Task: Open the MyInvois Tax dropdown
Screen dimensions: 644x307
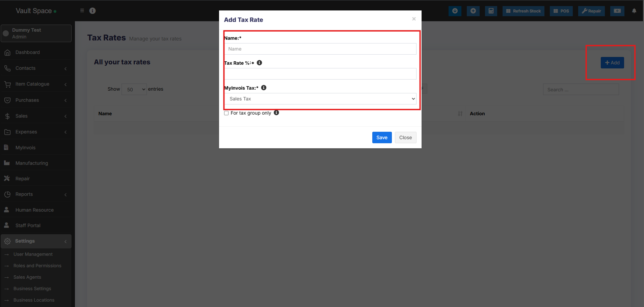Action: click(320, 99)
